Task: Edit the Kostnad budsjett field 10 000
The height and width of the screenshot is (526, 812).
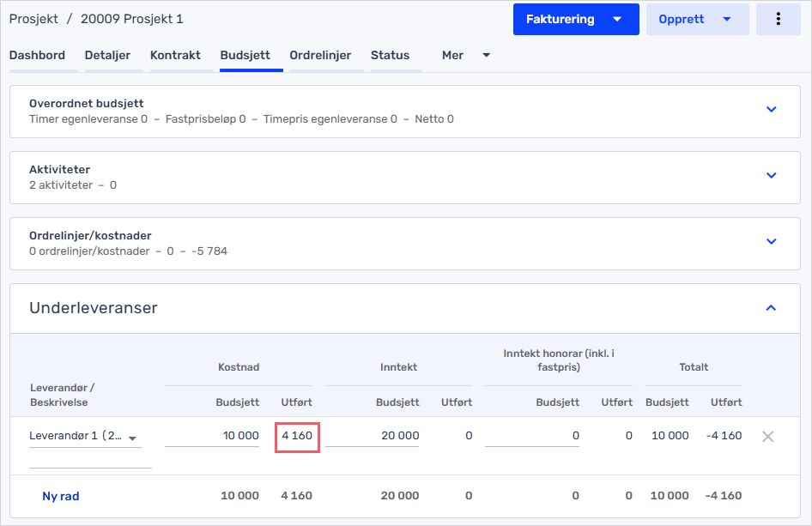Action: (x=212, y=436)
